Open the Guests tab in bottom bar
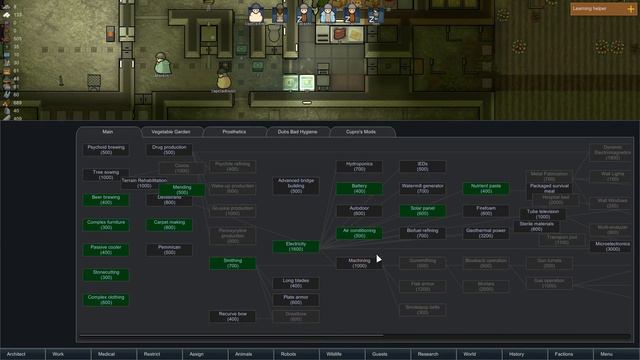The width and height of the screenshot is (640, 360). (x=388, y=354)
